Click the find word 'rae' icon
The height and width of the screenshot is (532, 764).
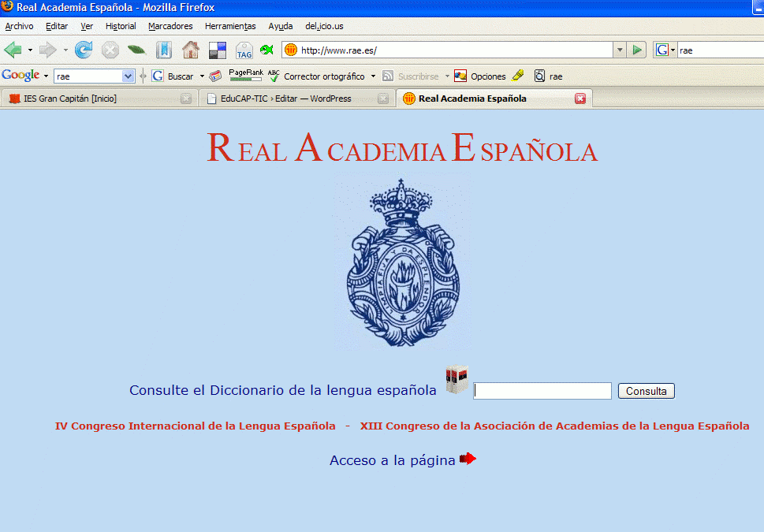(x=539, y=76)
